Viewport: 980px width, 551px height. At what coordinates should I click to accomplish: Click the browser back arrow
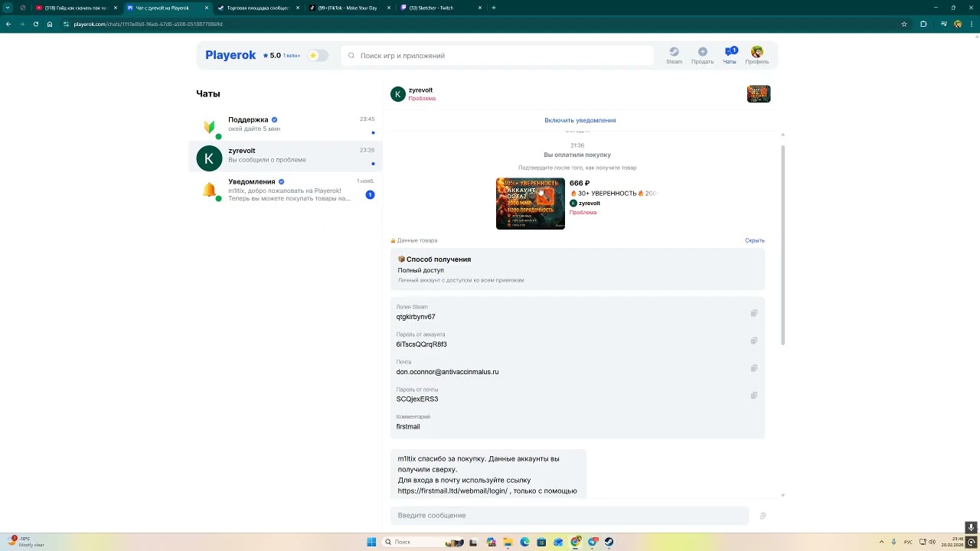coord(8,24)
